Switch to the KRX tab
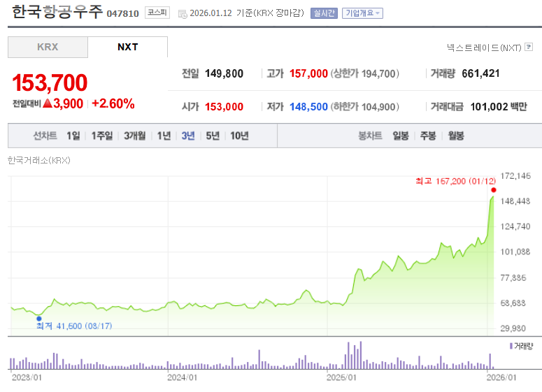Image resolution: width=542 pixels, height=392 pixels. pyautogui.click(x=48, y=47)
